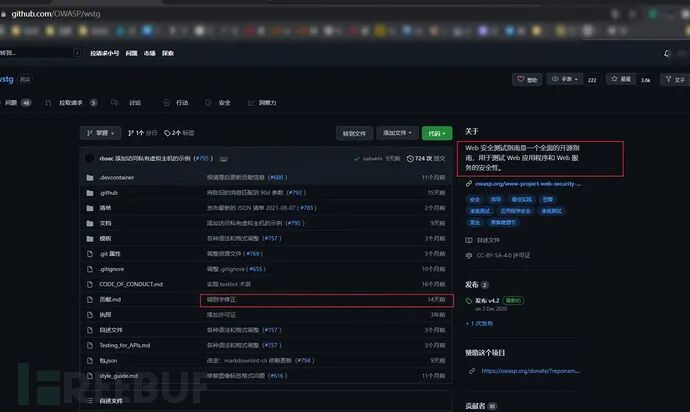Open the 执照 file
The height and width of the screenshot is (412, 690).
coord(105,315)
